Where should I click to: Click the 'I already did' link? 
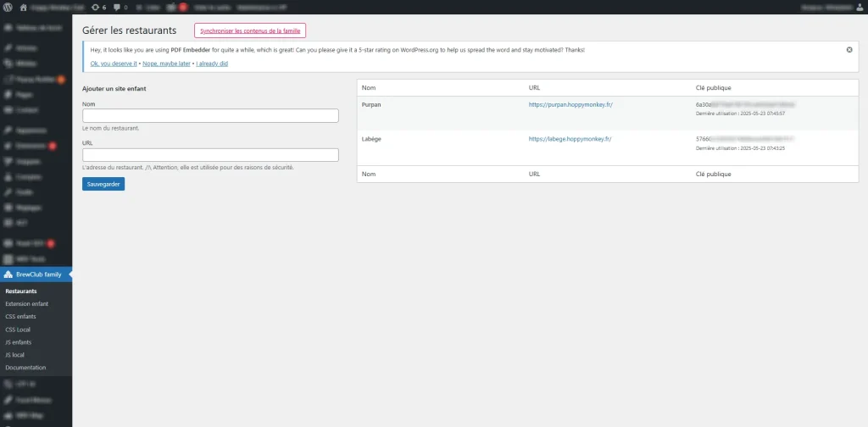coord(212,64)
